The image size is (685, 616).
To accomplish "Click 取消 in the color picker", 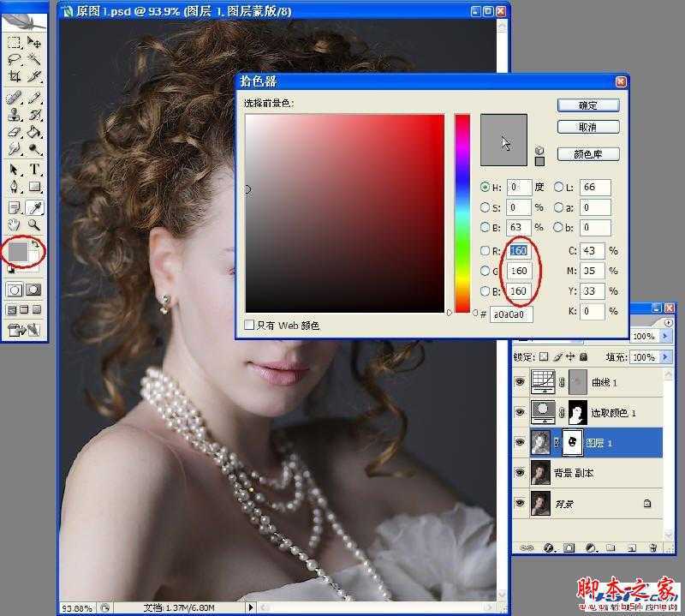I will pyautogui.click(x=588, y=127).
